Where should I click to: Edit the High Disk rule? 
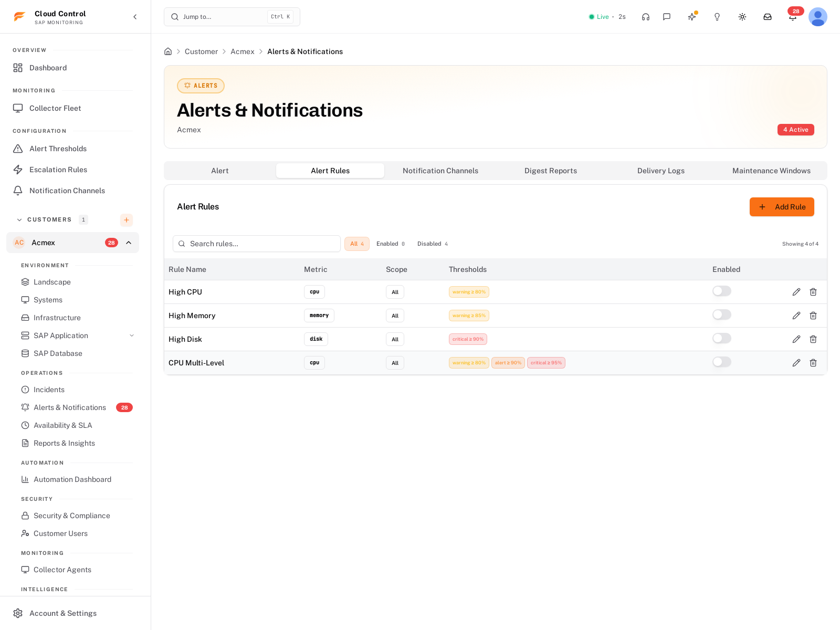796,339
